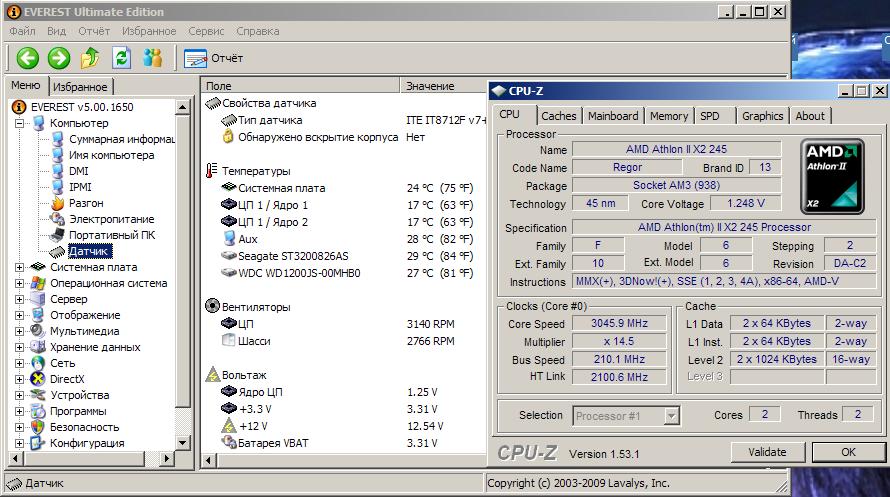The width and height of the screenshot is (890, 497).
Task: Click the Refresh icon in toolbar
Action: pyautogui.click(x=121, y=58)
